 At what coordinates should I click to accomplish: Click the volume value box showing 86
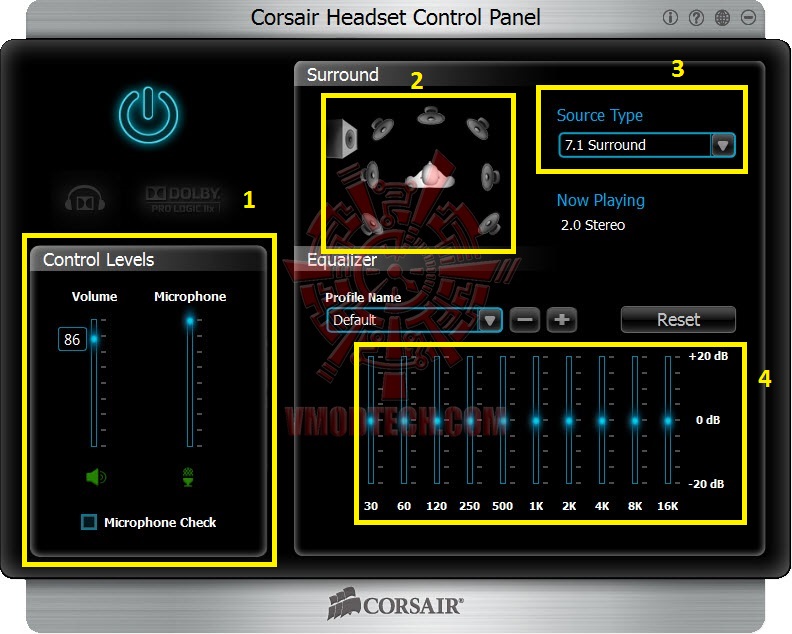tap(72, 339)
